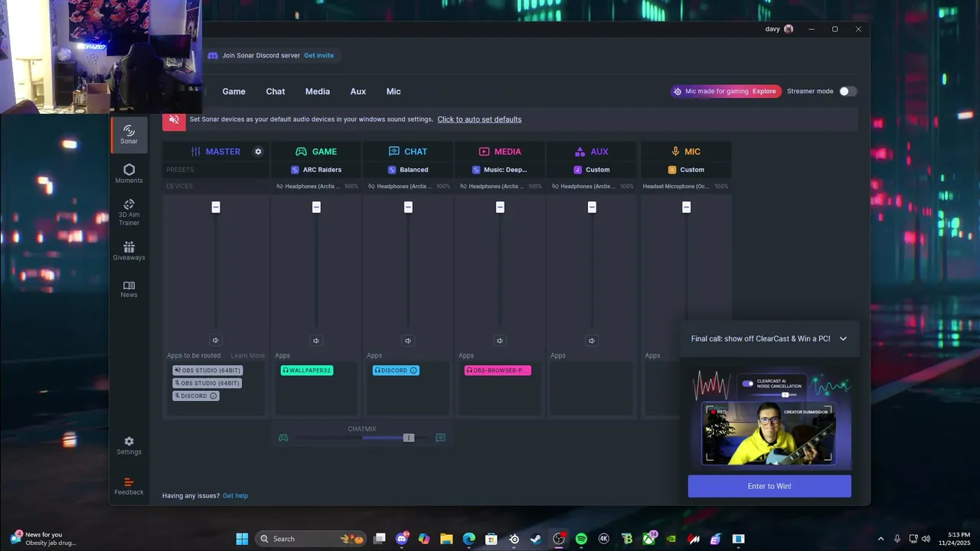The image size is (980, 551).
Task: Open File Explorer from the taskbar
Action: (446, 539)
